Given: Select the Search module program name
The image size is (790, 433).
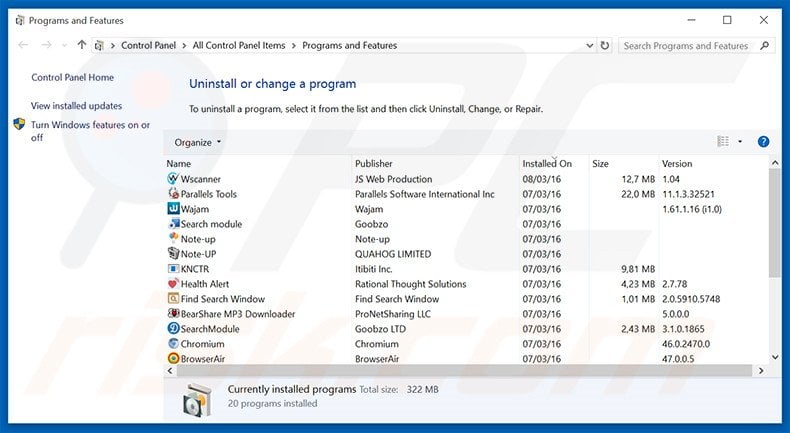Looking at the screenshot, I should point(211,224).
